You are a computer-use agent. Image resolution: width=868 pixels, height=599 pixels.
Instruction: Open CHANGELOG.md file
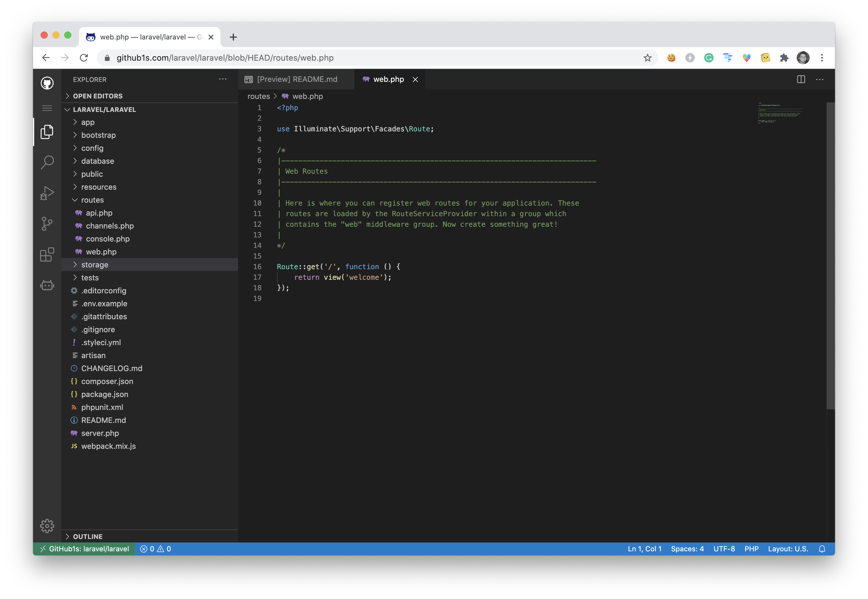[x=149, y=368]
